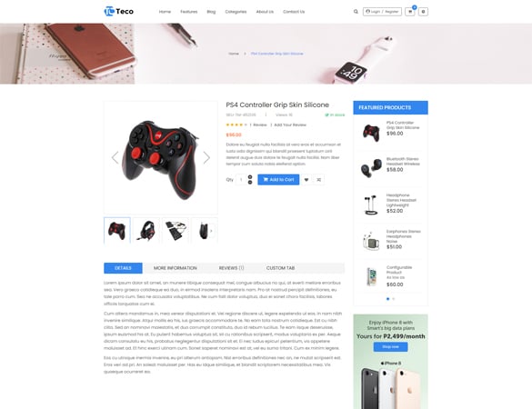Open the Features menu in navigation
Viewport: 532px width, 409px height.
tap(188, 12)
